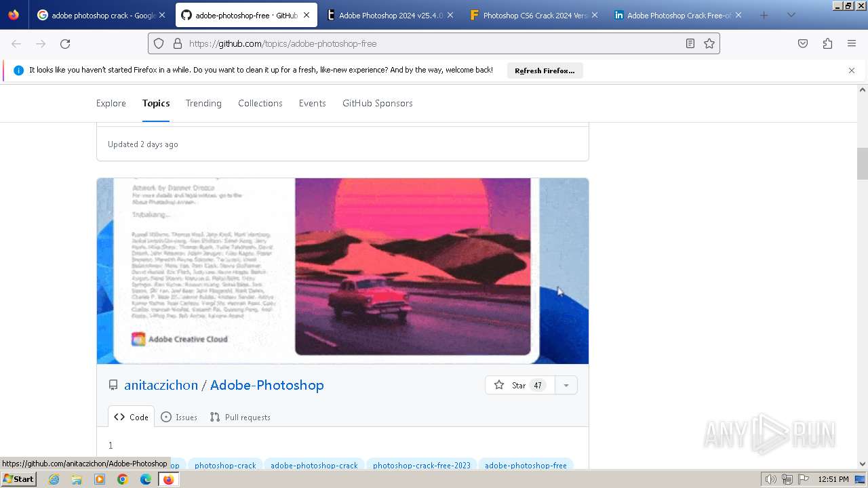Open the Firefox window button in taskbar
Screen dimensions: 868x488
[x=169, y=479]
